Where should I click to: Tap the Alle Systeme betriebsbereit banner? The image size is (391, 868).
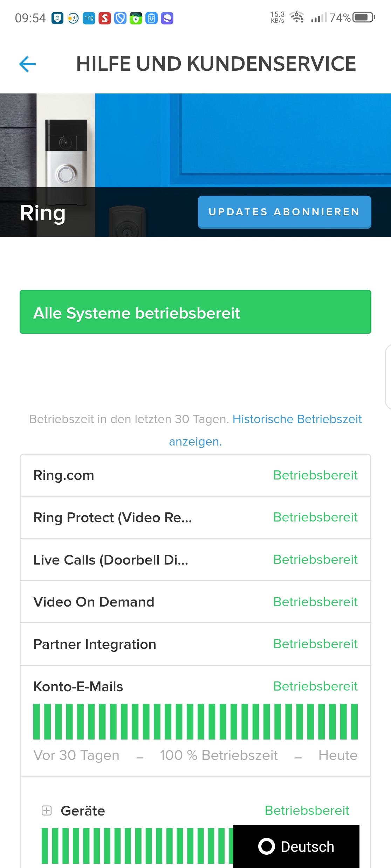click(x=195, y=312)
